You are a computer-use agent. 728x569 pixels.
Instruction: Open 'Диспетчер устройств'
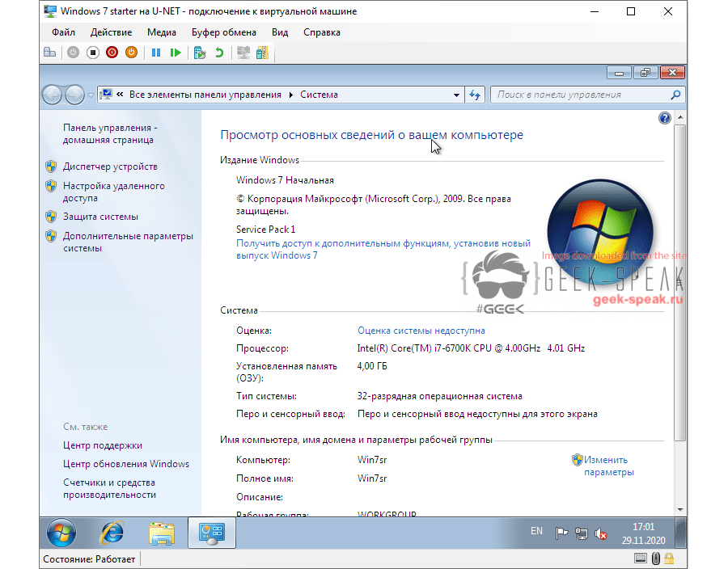(110, 166)
